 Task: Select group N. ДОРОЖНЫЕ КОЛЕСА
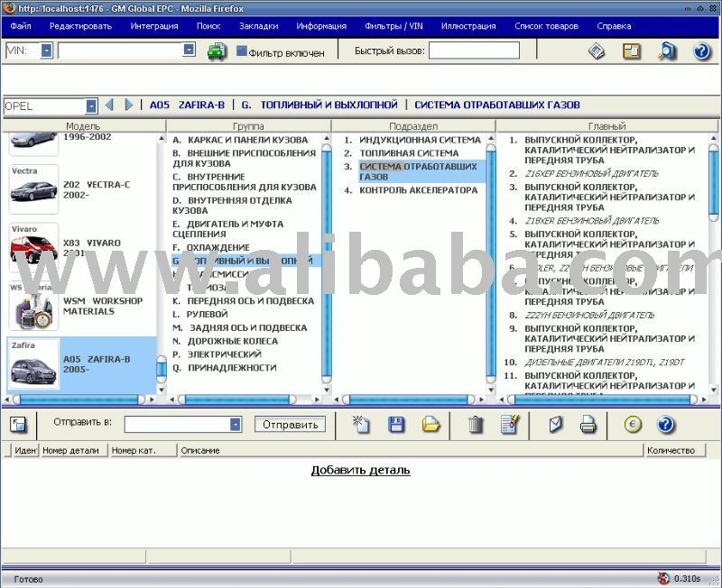(225, 341)
